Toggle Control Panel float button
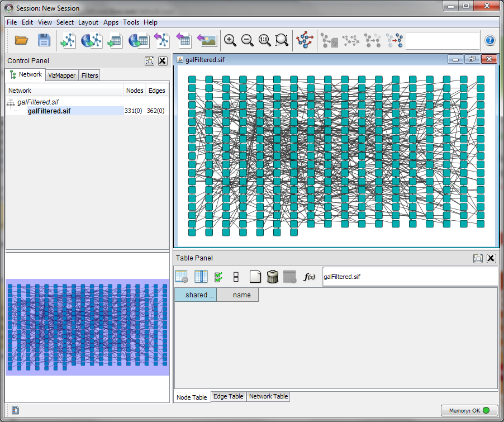This screenshot has width=504, height=422. point(149,61)
